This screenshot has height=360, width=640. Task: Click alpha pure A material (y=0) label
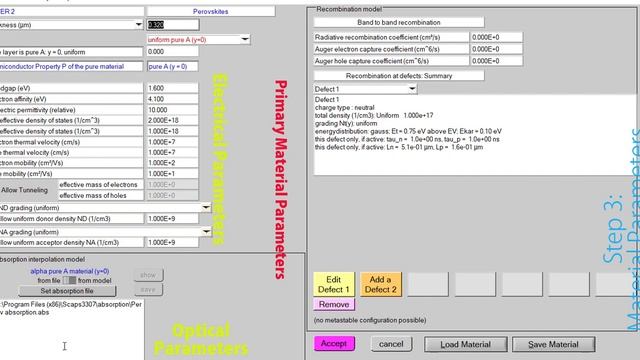pyautogui.click(x=70, y=271)
